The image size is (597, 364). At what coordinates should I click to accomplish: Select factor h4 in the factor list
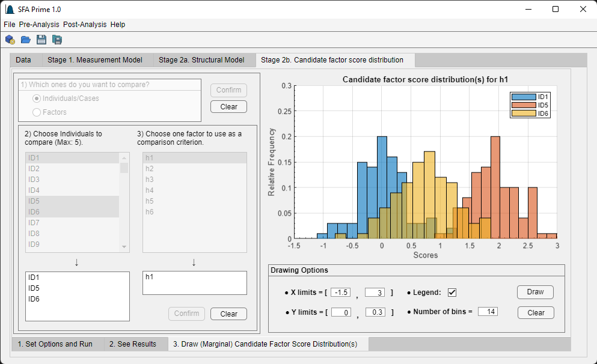(195, 190)
